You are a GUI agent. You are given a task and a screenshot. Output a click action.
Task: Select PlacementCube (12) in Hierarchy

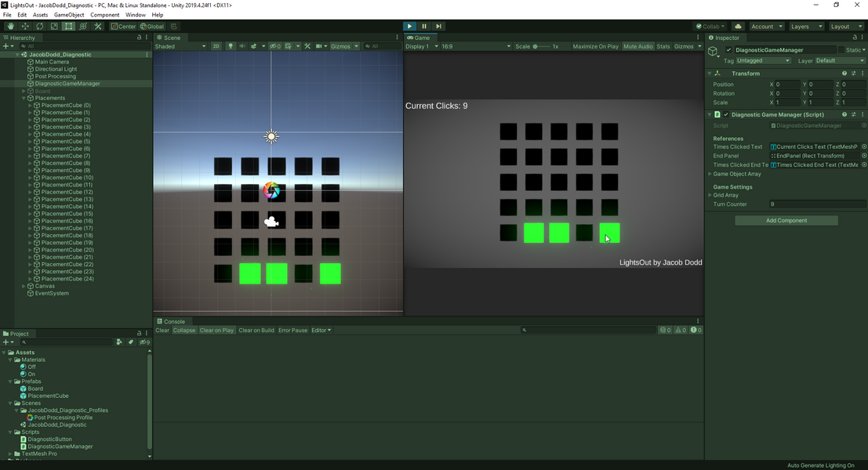click(x=67, y=192)
